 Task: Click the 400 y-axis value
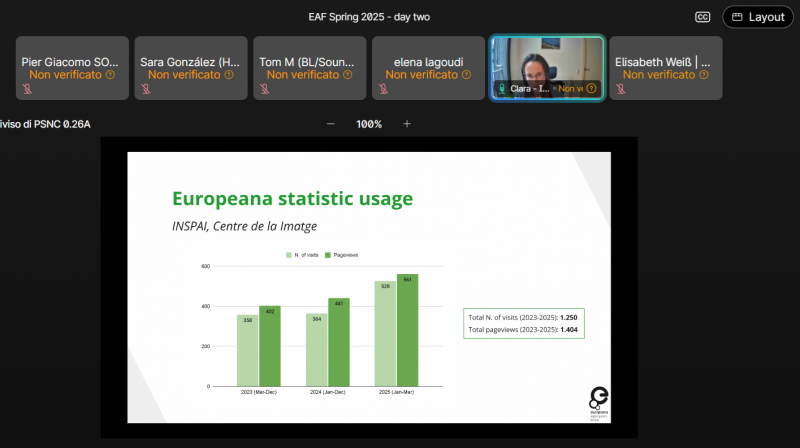(x=206, y=307)
